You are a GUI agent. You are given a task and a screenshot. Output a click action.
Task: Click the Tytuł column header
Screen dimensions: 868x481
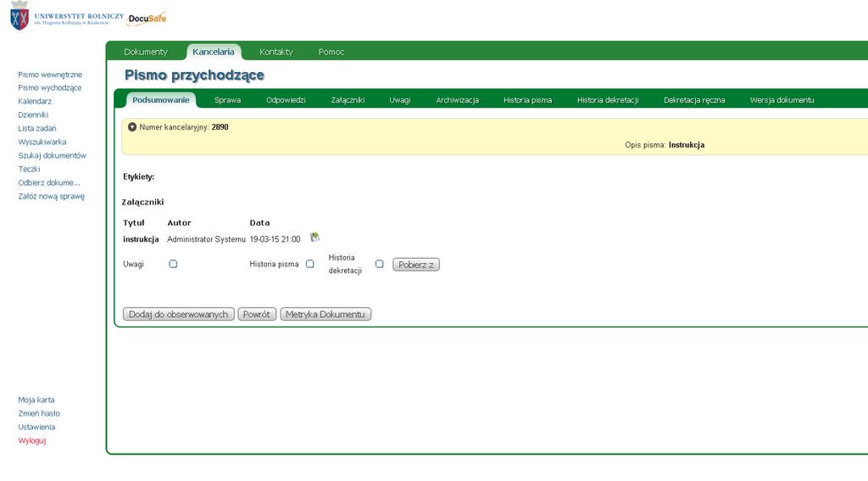pos(133,223)
